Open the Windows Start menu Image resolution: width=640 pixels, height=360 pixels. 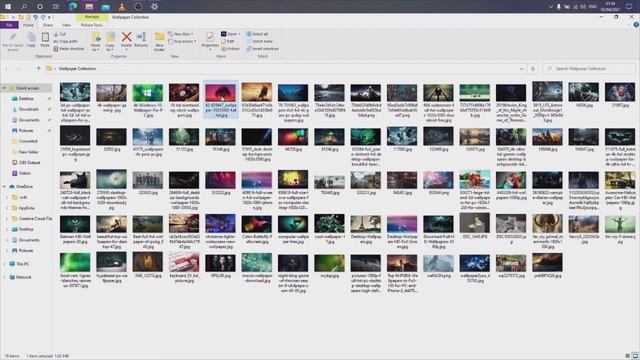pos(8,7)
